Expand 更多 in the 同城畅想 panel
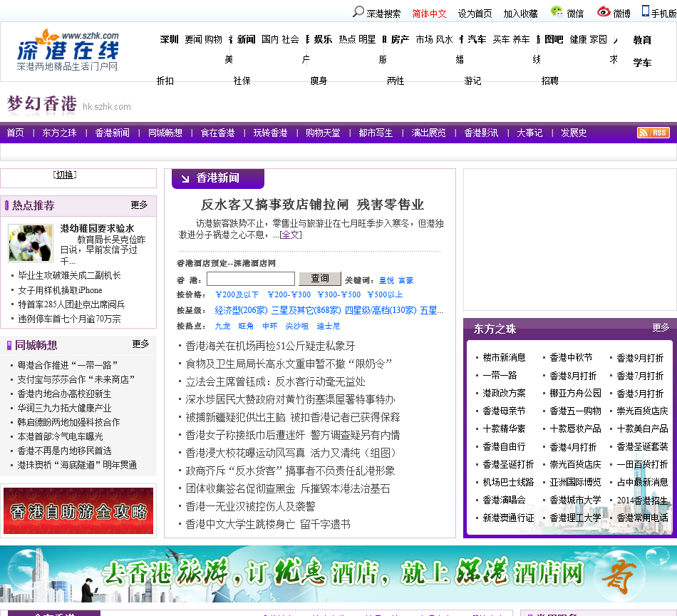 tap(140, 344)
